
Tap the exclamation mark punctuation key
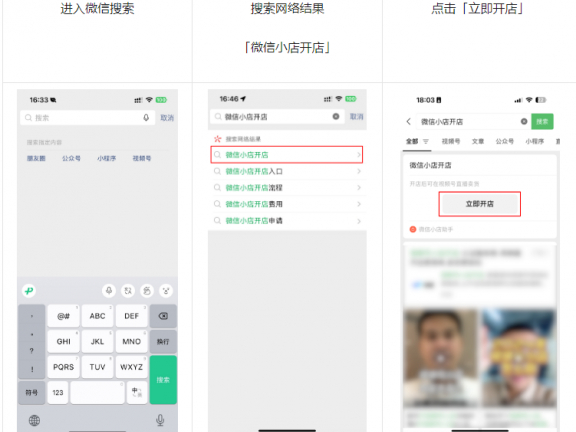tap(32, 369)
